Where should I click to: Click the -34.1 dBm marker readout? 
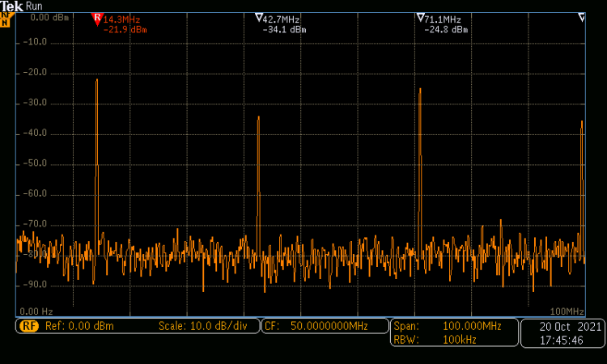(x=285, y=30)
